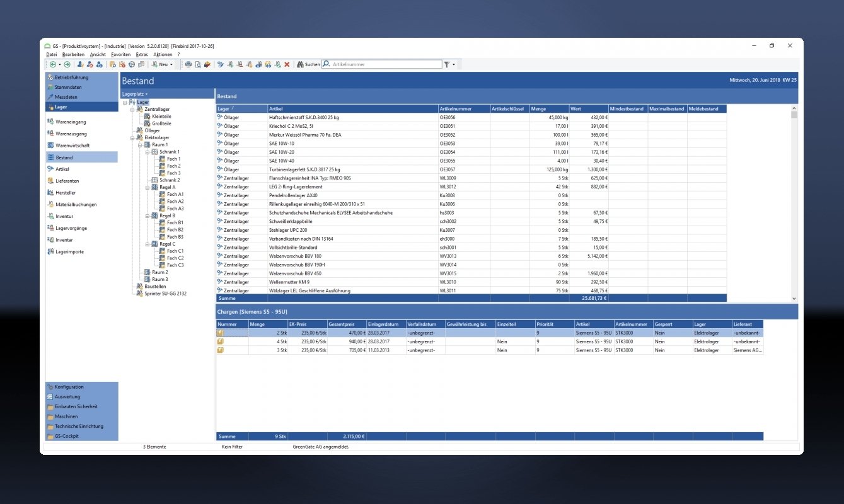844x504 pixels.
Task: Click the Lieferant column header in Chargen
Action: [747, 324]
